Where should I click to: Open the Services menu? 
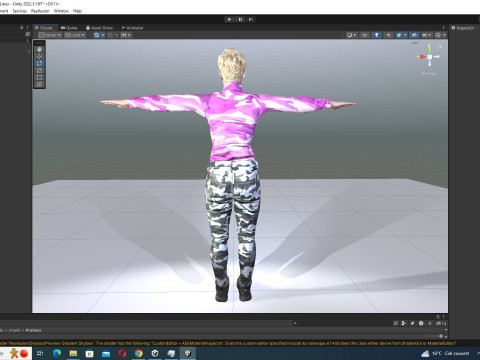[x=20, y=11]
